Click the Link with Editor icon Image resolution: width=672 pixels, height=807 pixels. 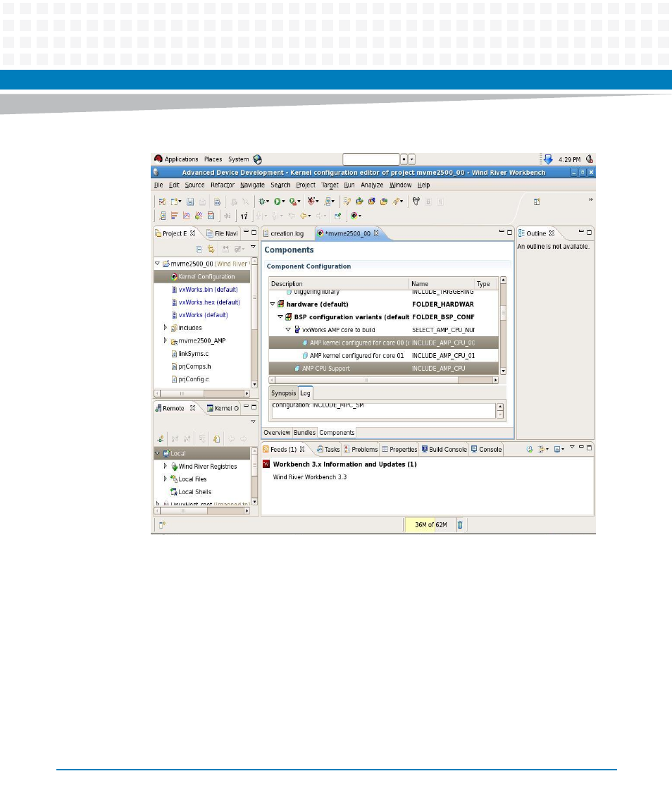(211, 249)
